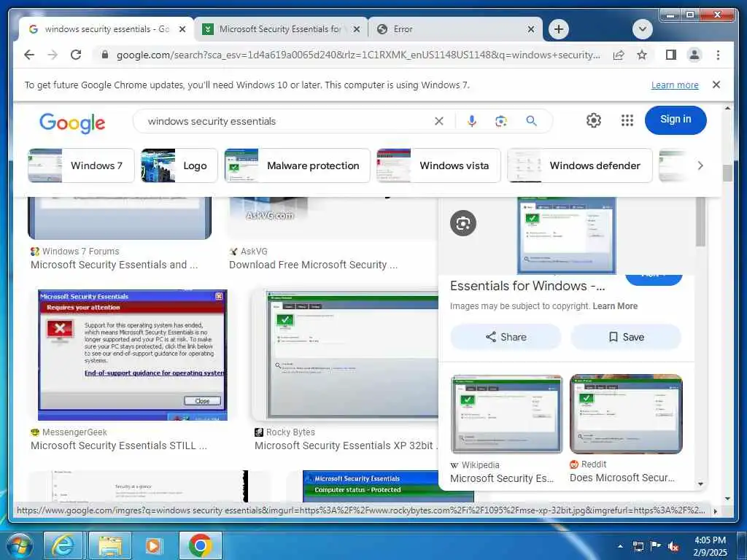
Task: Launch Internet Explorer from the taskbar
Action: pos(63,545)
